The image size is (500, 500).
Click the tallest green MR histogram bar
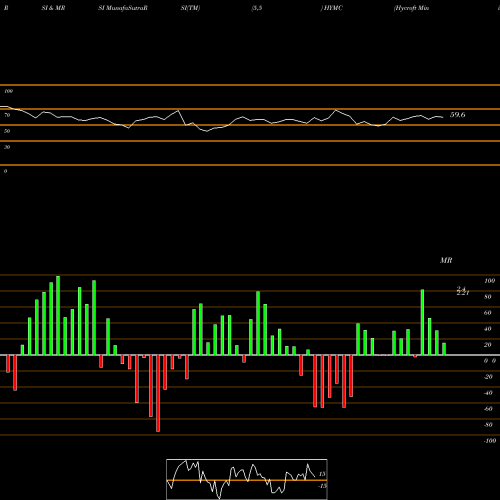coord(58,315)
